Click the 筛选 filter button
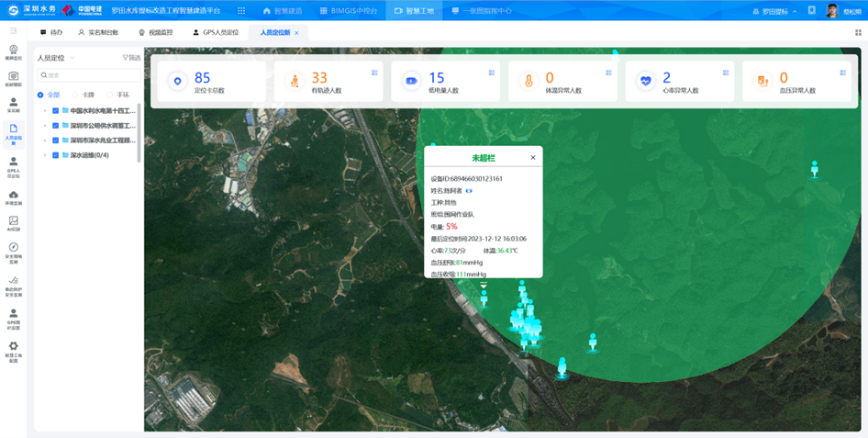868x438 pixels. coord(132,58)
